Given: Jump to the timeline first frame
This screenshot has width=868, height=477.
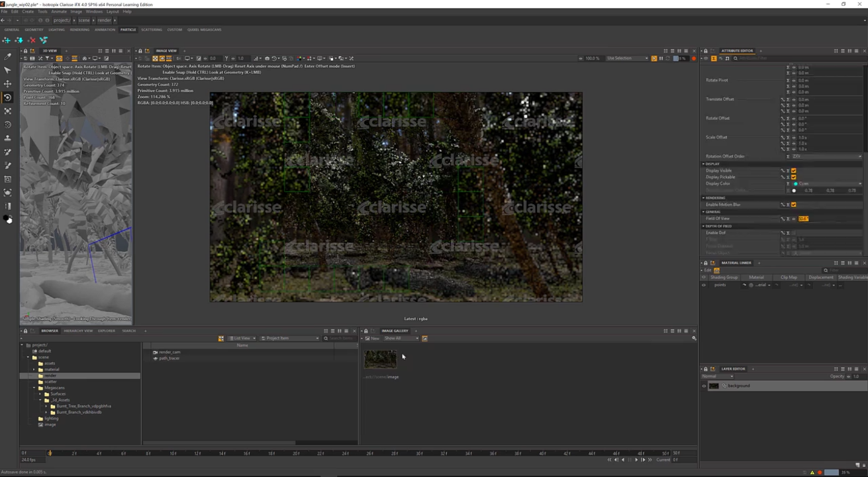Looking at the screenshot, I should 610,460.
